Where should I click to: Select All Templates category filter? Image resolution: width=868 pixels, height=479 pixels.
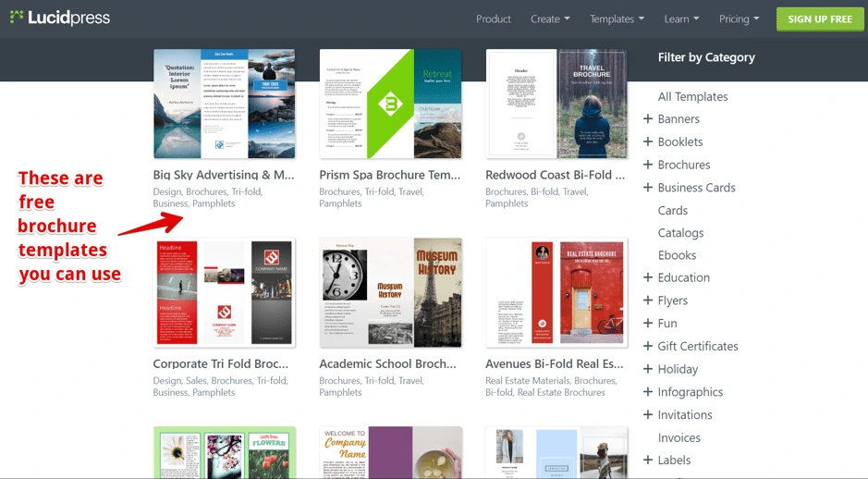[x=692, y=96]
